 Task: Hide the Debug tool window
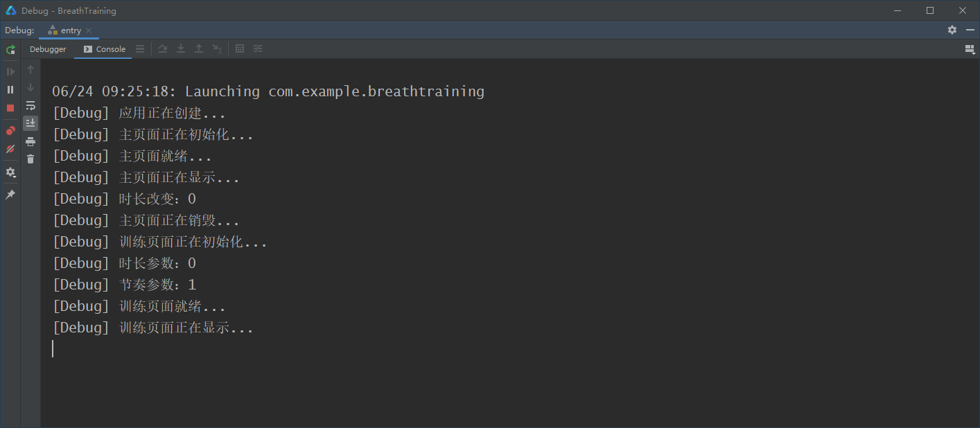[x=970, y=30]
